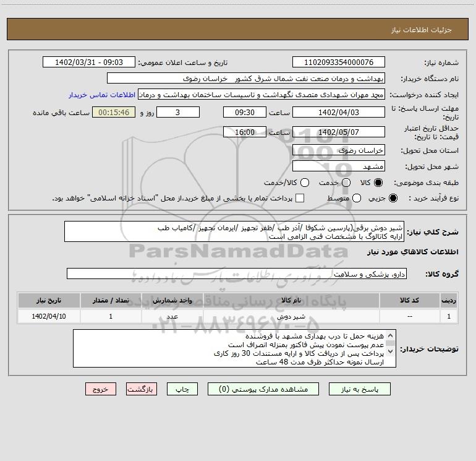
Task: Open اطلاعات تماس خریدار link
Action: click(x=102, y=95)
